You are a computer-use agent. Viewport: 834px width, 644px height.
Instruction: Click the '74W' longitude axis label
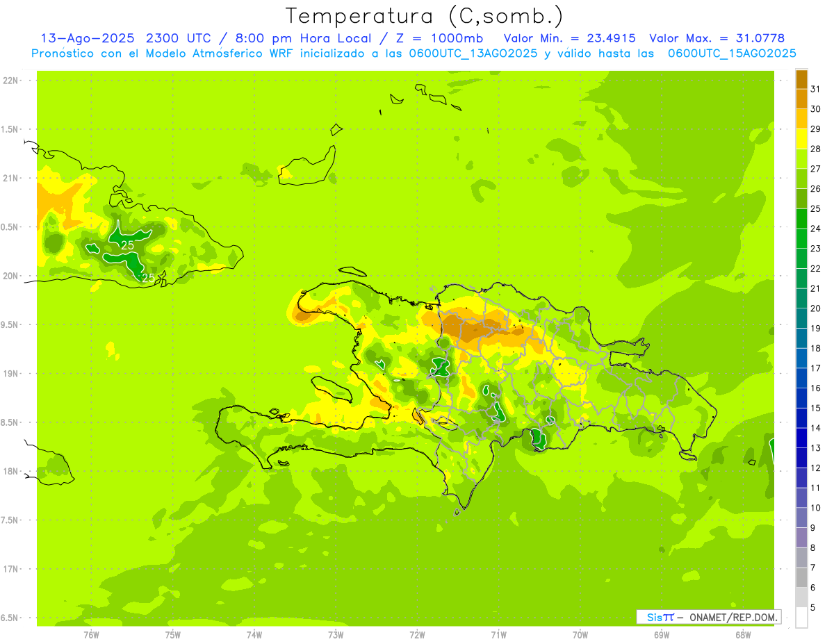[254, 635]
